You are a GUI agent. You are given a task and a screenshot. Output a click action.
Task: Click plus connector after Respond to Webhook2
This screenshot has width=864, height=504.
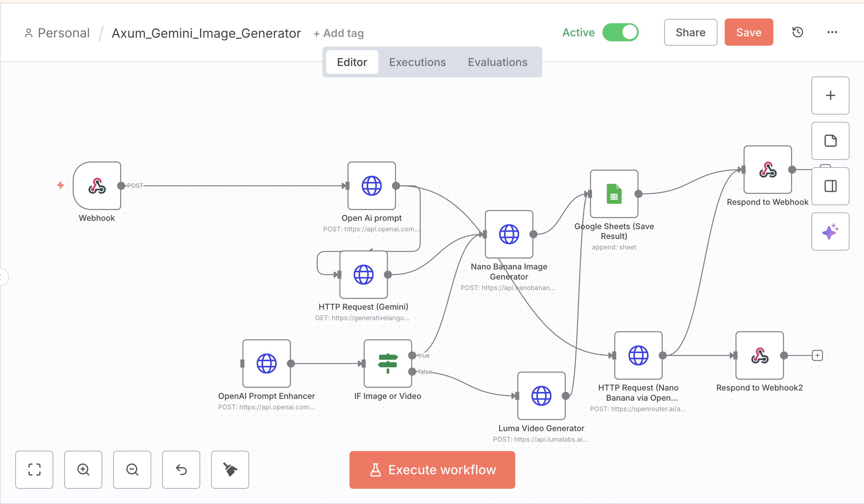pos(817,355)
